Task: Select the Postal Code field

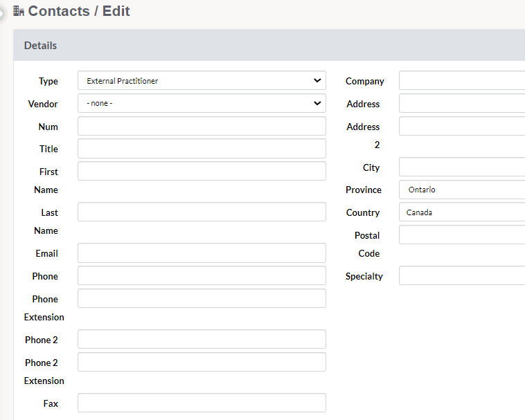Action: pos(462,235)
